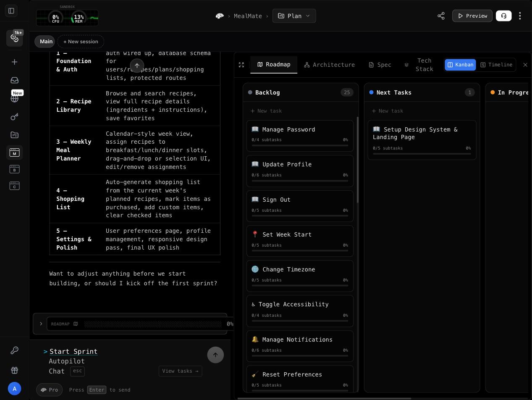Add new task in Next Tasks column
This screenshot has width=532, height=400.
coord(388,111)
